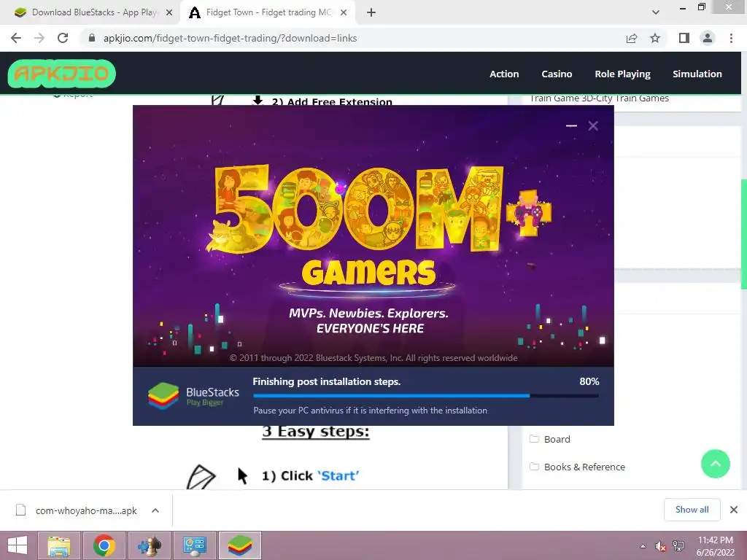Image resolution: width=747 pixels, height=560 pixels.
Task: Open the Board category link
Action: 557,439
